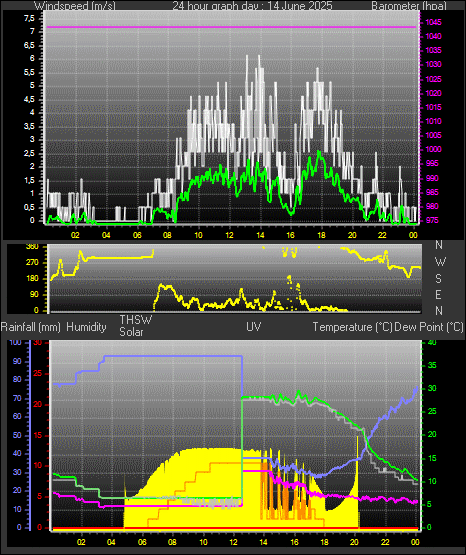Image resolution: width=466 pixels, height=555 pixels.
Task: Select the Temperature (°C) legend label
Action: coord(352,327)
